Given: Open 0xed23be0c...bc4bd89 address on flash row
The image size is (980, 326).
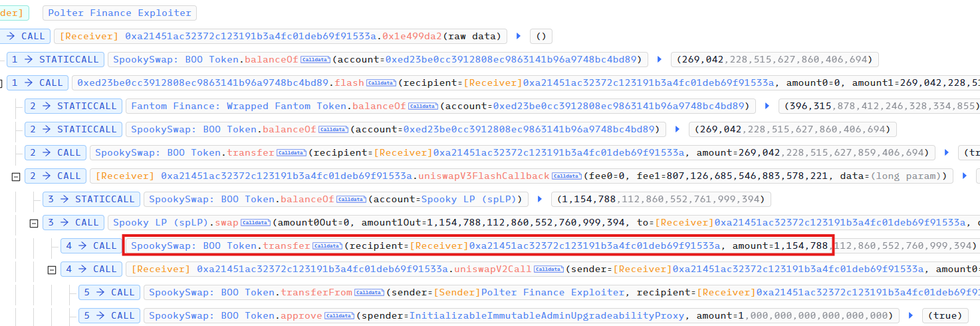Looking at the screenshot, I should click(203, 82).
